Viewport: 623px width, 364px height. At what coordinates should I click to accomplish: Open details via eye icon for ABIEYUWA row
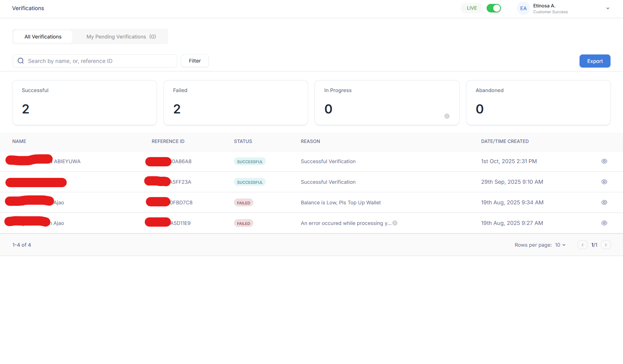pyautogui.click(x=604, y=161)
